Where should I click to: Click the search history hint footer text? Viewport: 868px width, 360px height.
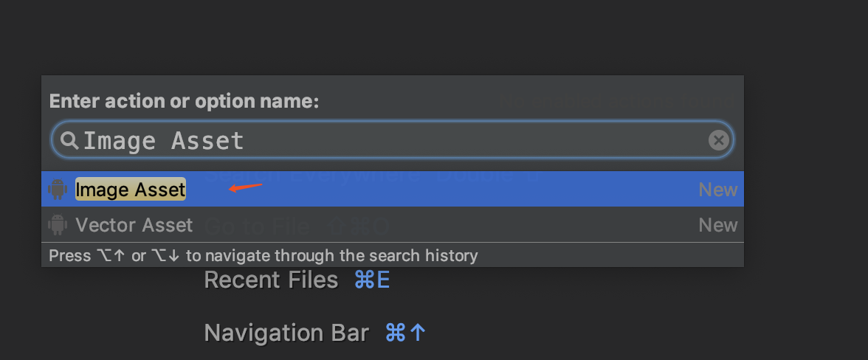pyautogui.click(x=263, y=255)
